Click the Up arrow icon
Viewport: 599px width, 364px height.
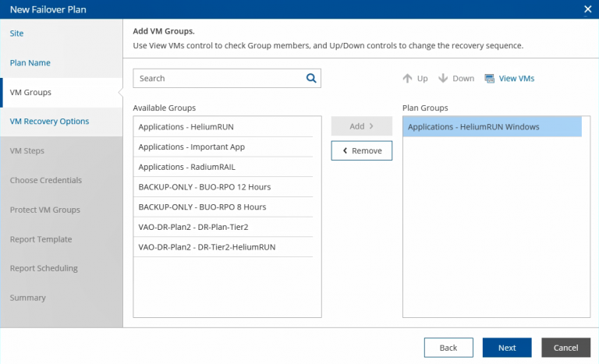[407, 78]
